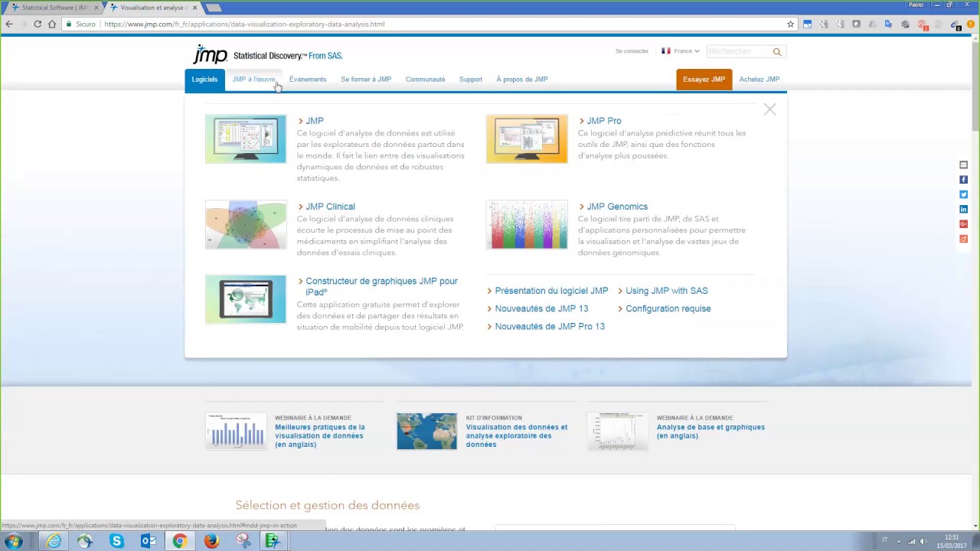Image resolution: width=980 pixels, height=551 pixels.
Task: Open Visualisation des données et analyse exploratoire kit
Action: tap(517, 435)
